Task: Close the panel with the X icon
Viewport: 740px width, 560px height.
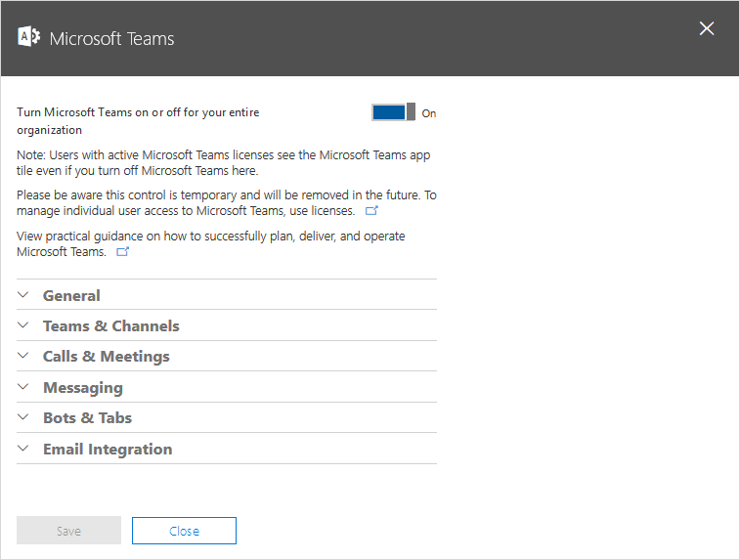Action: (x=707, y=28)
